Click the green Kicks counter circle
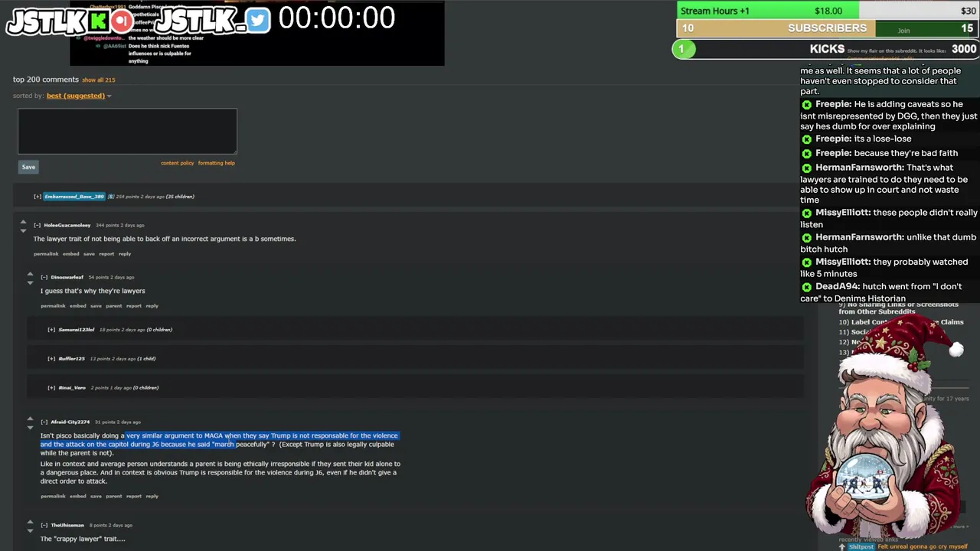The height and width of the screenshot is (551, 980). [x=683, y=49]
